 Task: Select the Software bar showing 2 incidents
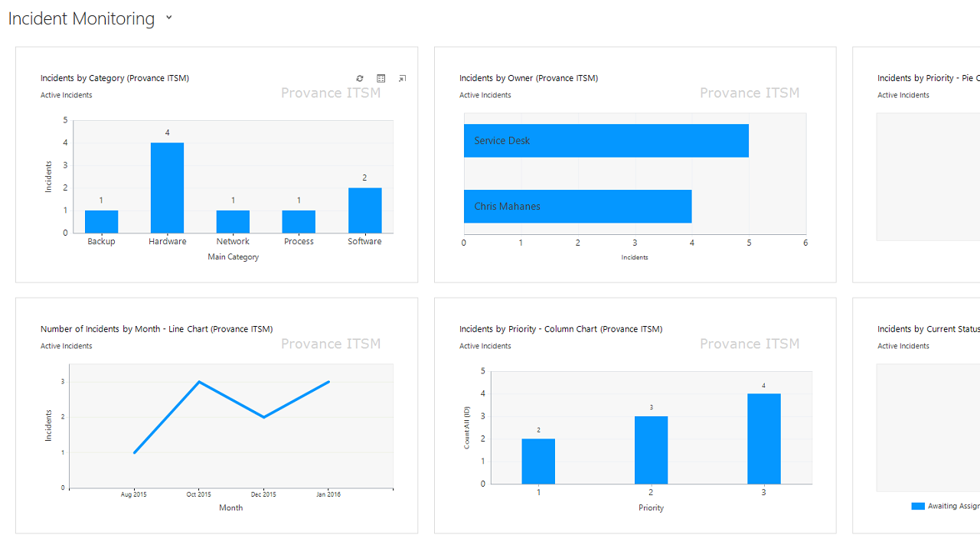tap(364, 208)
